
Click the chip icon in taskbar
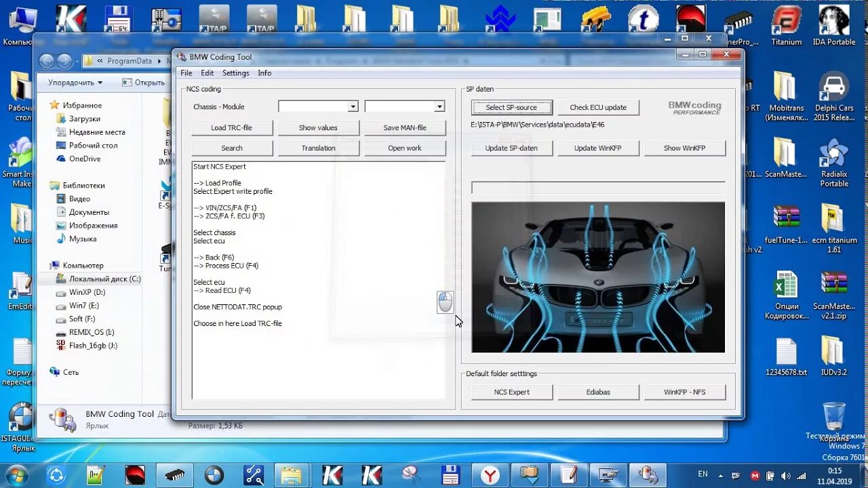point(174,475)
